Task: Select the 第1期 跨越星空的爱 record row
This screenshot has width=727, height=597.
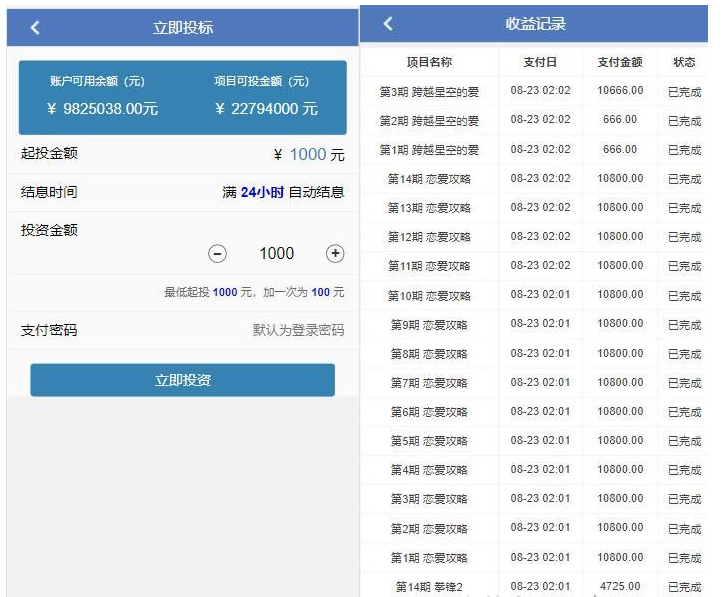Action: tap(429, 150)
